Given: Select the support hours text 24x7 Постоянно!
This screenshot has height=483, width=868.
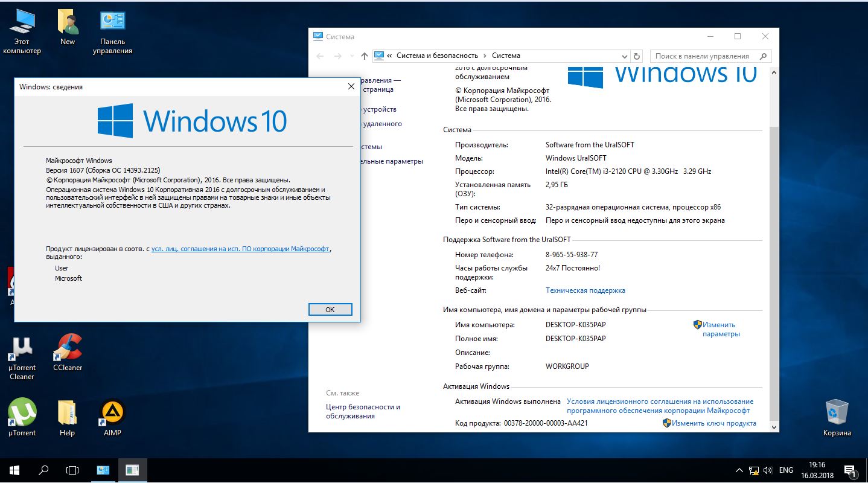Looking at the screenshot, I should [x=573, y=268].
